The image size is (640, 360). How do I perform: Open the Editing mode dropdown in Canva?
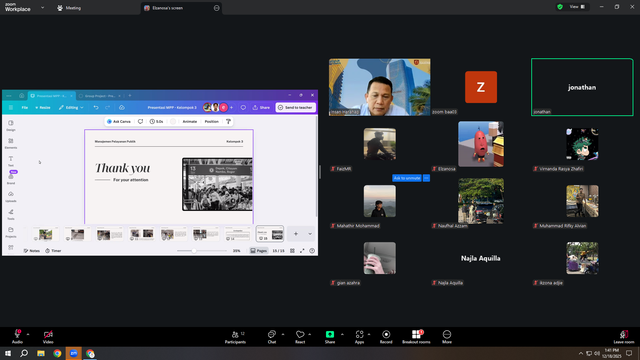click(71, 107)
